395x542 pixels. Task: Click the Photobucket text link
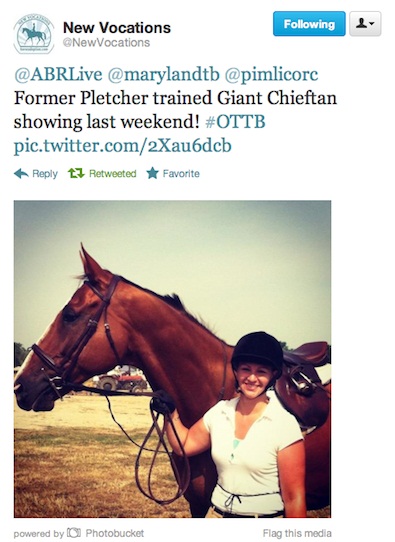pyautogui.click(x=115, y=533)
